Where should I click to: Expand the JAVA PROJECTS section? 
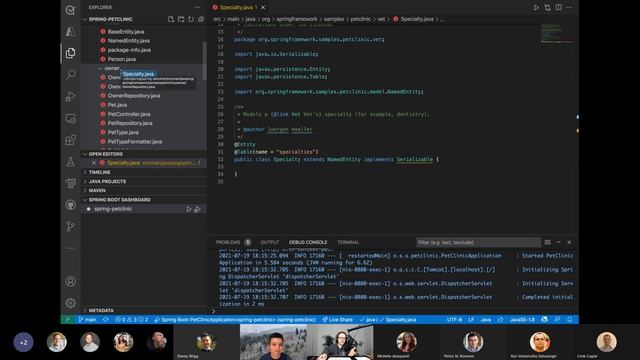(104, 181)
